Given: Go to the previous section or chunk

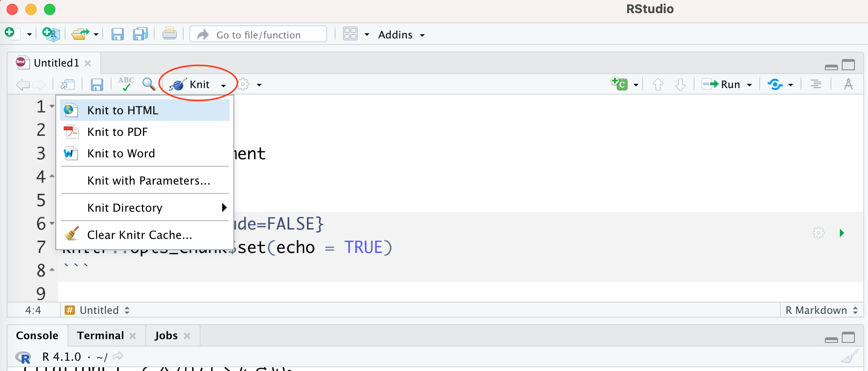Looking at the screenshot, I should point(658,84).
